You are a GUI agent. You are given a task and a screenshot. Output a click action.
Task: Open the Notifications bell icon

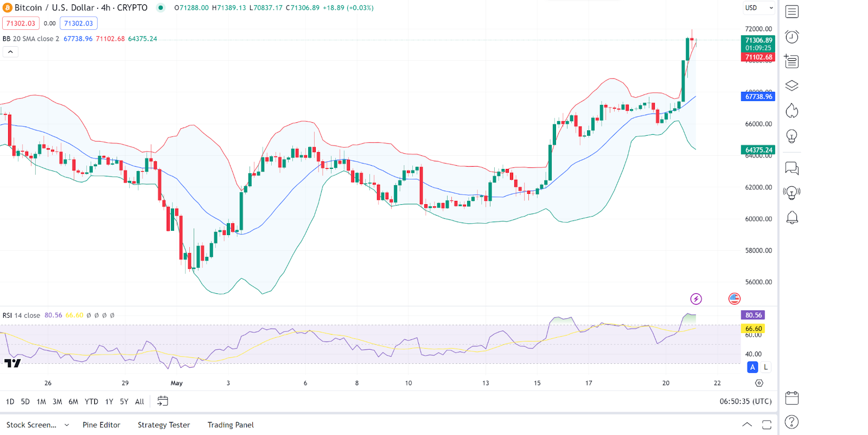pos(792,218)
